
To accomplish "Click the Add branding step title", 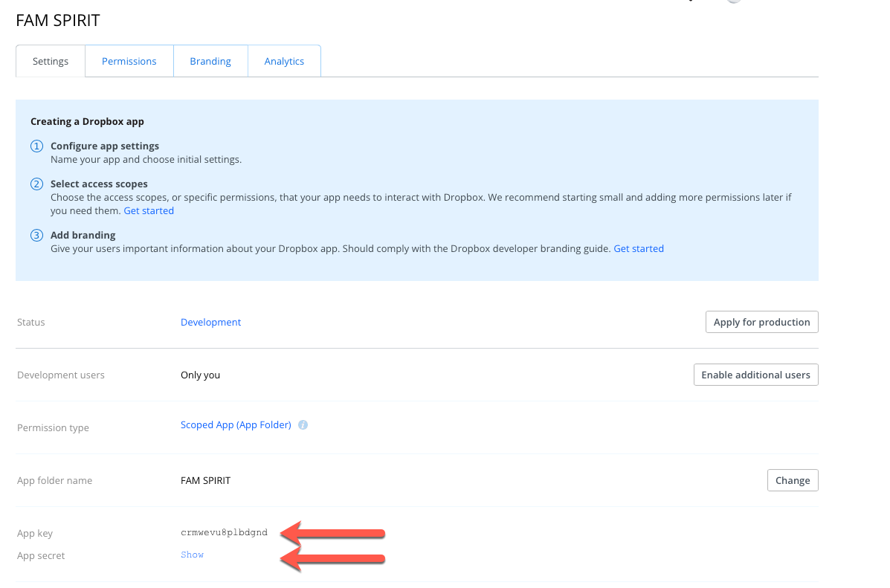I will tap(83, 235).
